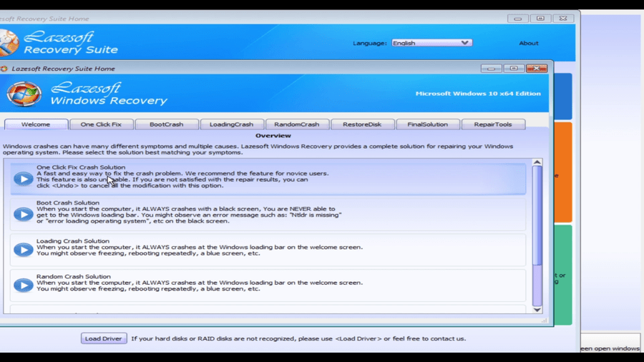Open the RepairTools tab
This screenshot has width=644, height=362.
coord(493,124)
